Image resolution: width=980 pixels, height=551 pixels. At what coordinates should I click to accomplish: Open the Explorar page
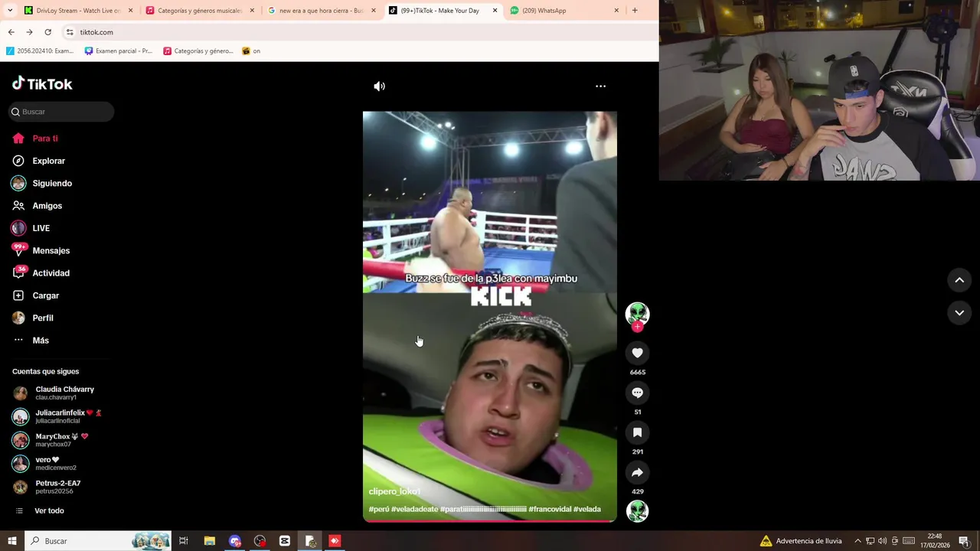(x=38, y=161)
